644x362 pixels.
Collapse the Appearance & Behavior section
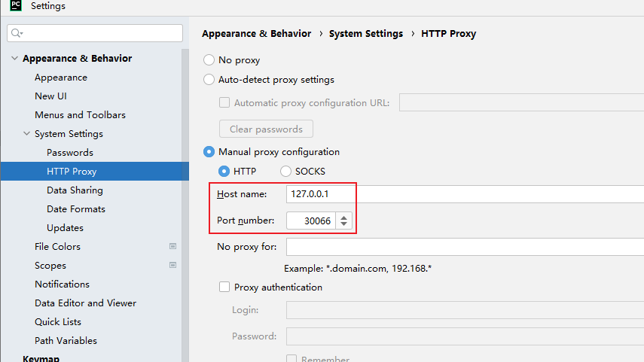coord(14,58)
